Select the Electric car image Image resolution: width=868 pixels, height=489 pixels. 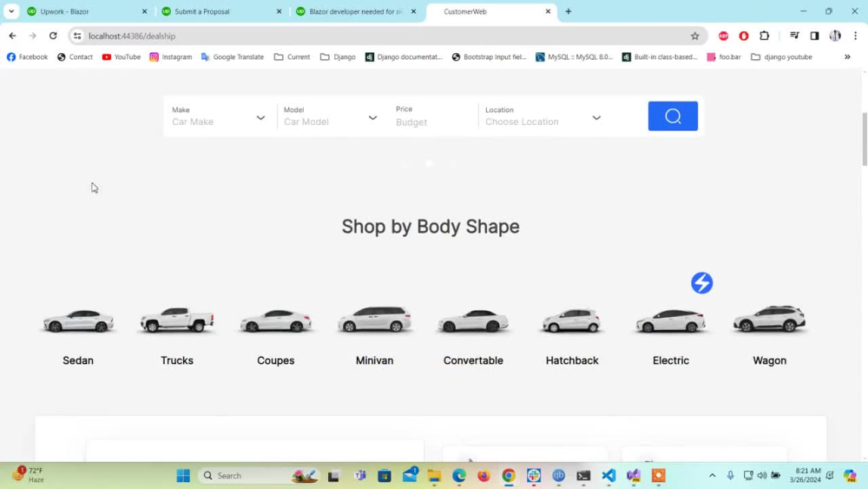click(670, 320)
